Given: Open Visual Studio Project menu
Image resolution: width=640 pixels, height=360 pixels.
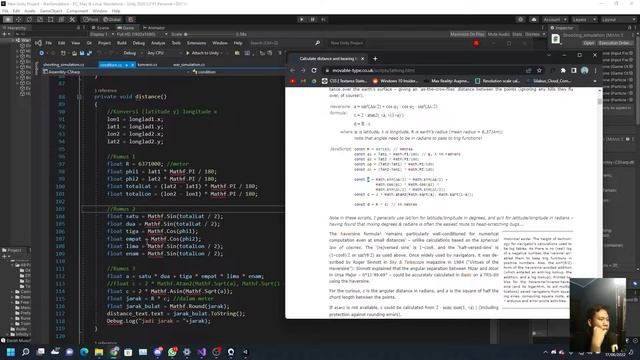Looking at the screenshot, I should pyautogui.click(x=104, y=43).
